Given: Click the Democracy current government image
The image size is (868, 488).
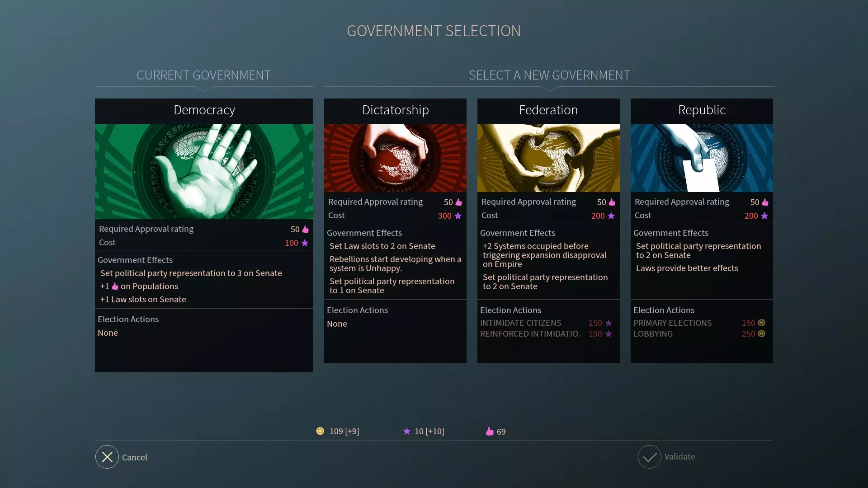Looking at the screenshot, I should coord(204,172).
